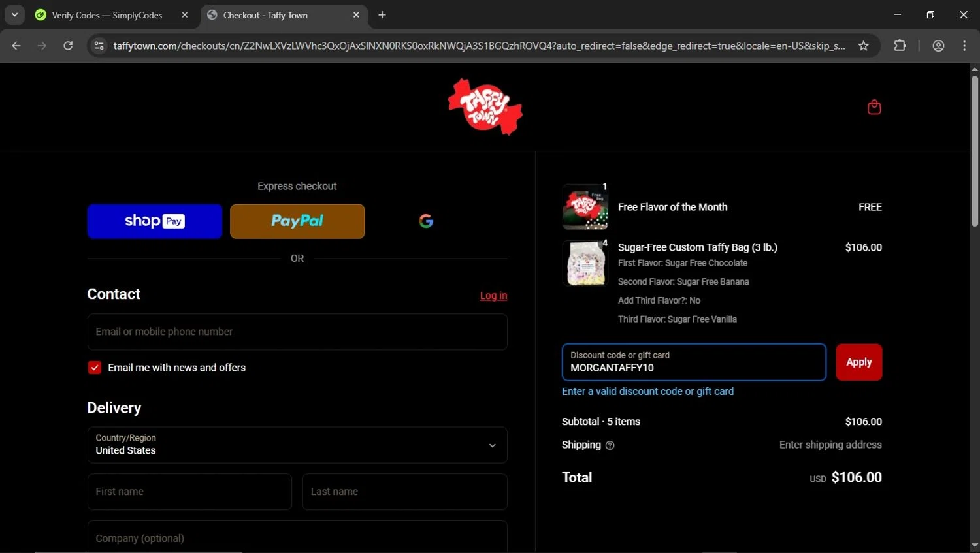
Task: Click the 'Contact' heading
Action: pos(114,294)
